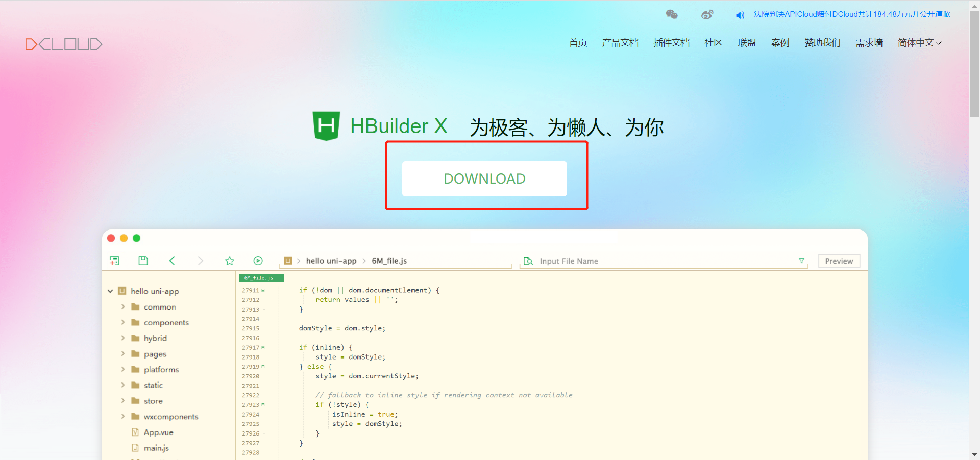The image size is (980, 460).
Task: Click the back navigation arrow icon
Action: tap(172, 260)
